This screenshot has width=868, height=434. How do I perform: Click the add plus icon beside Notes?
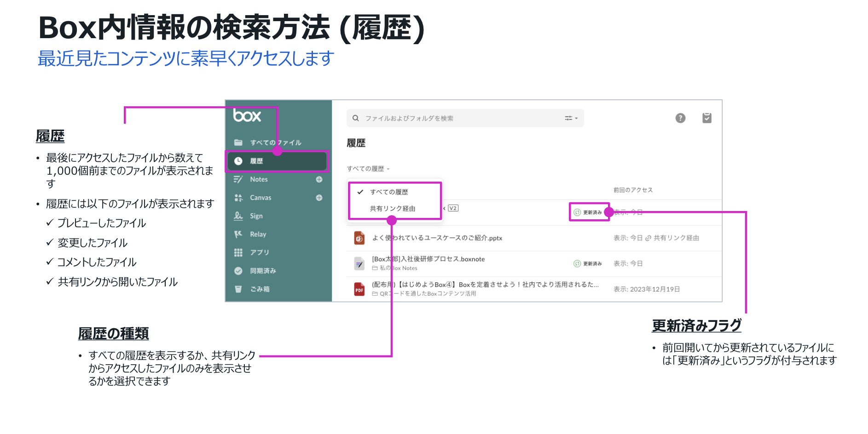[319, 179]
